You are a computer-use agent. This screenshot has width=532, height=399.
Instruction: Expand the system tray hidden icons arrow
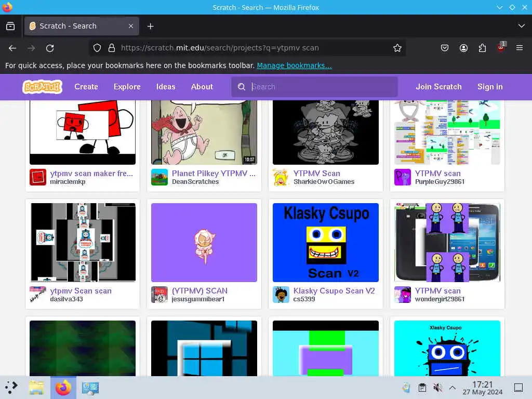(453, 388)
